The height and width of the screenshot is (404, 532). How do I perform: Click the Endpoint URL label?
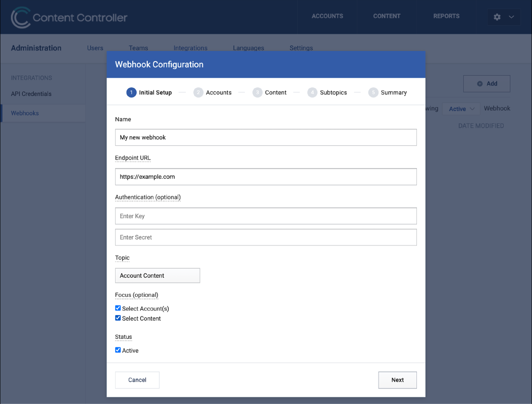click(133, 158)
